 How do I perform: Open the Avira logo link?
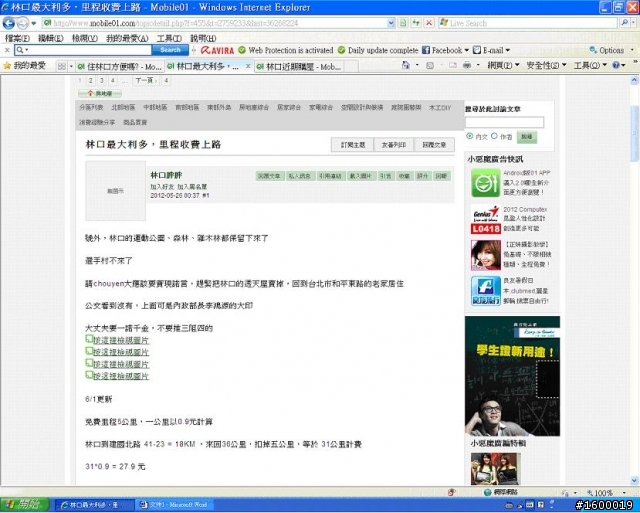click(x=218, y=50)
